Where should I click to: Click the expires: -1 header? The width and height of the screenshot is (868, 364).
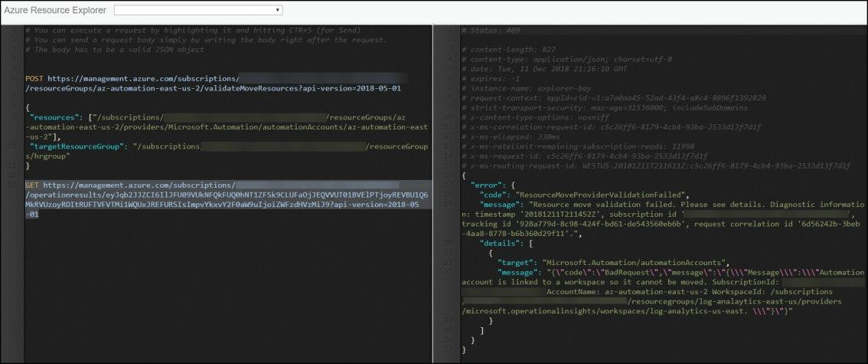[x=489, y=79]
